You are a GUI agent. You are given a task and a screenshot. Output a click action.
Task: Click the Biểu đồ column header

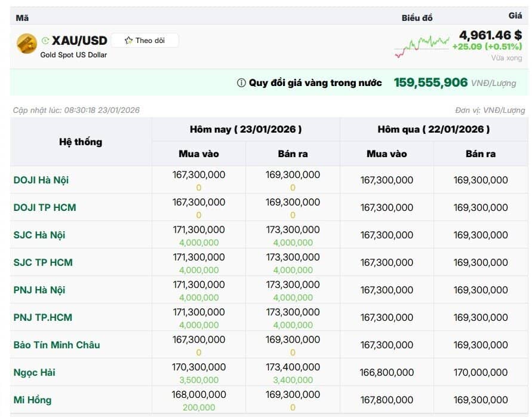pos(417,18)
